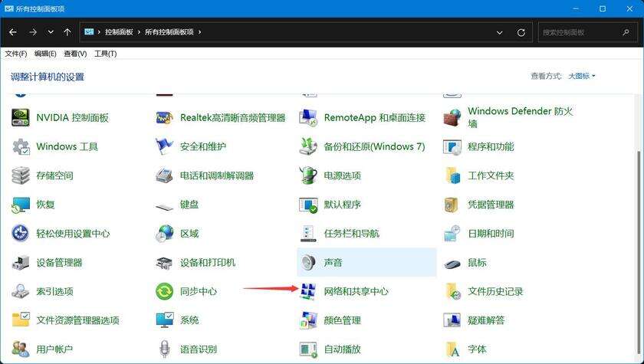Click the 语音识别 microphone icon
Viewport: 644px width, 364px height.
(x=164, y=349)
